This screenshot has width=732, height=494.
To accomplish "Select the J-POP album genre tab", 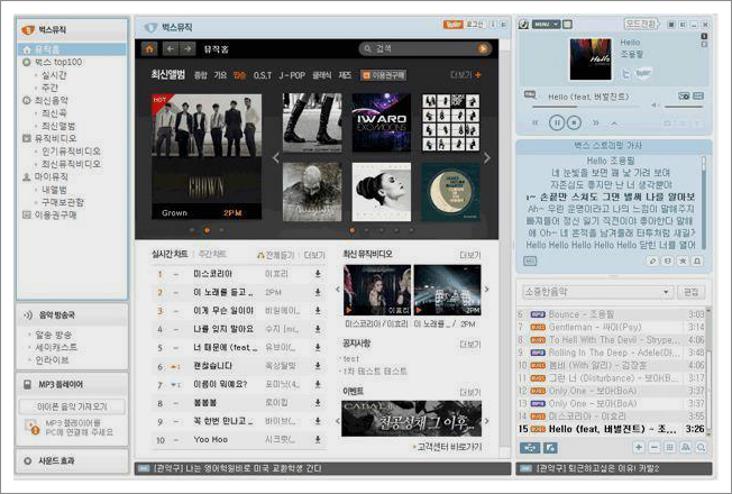I will pyautogui.click(x=292, y=75).
